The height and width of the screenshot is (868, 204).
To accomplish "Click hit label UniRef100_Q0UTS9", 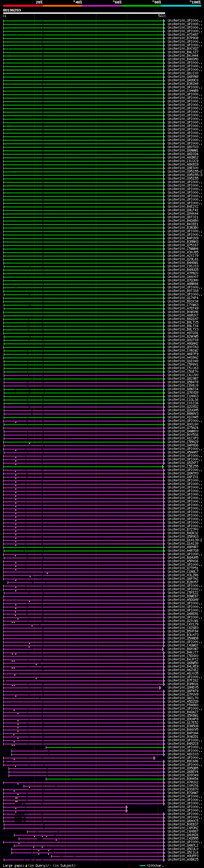I will click(183, 340).
